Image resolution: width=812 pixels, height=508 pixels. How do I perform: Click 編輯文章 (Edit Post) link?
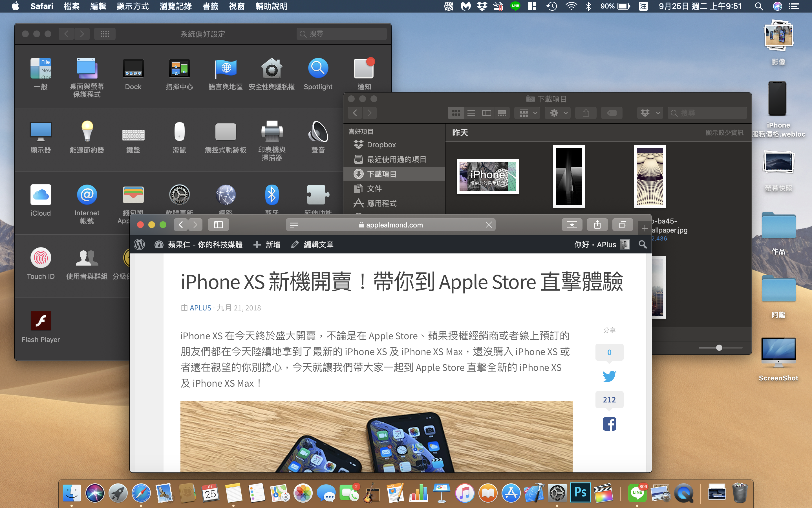(x=312, y=244)
